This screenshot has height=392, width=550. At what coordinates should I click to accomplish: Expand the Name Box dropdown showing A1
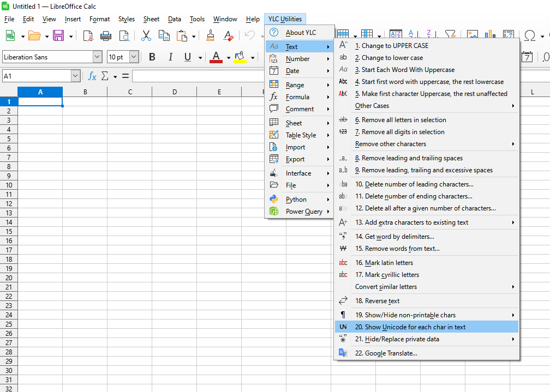[x=75, y=76]
